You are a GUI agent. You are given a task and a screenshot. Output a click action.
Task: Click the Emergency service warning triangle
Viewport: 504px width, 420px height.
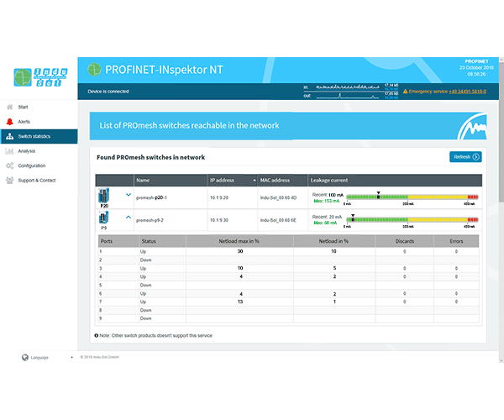(405, 92)
